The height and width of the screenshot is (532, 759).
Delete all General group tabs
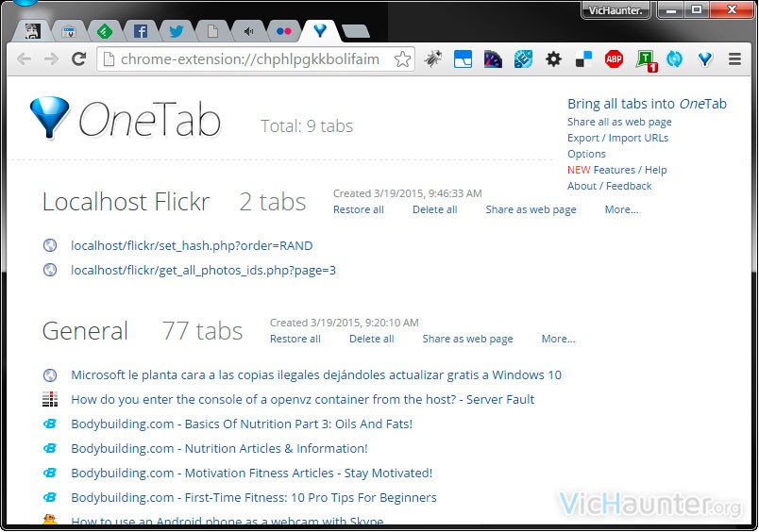tap(371, 339)
